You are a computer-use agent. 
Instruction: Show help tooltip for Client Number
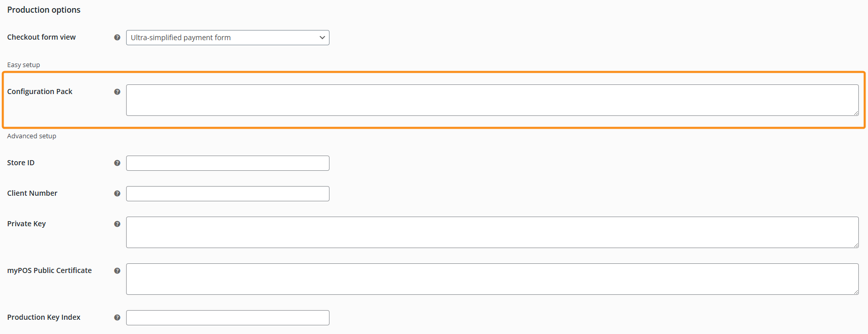(x=117, y=194)
